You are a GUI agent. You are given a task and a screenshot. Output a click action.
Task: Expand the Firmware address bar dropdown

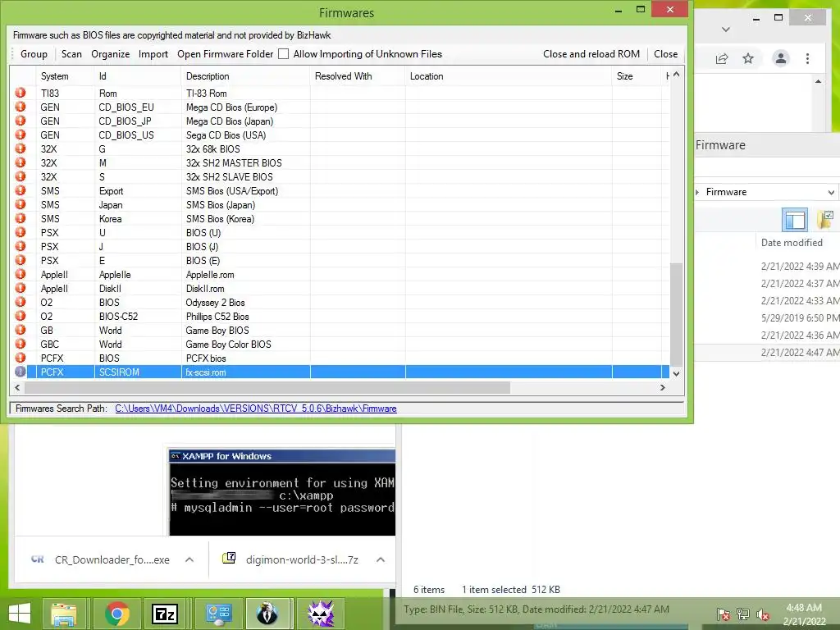831,192
